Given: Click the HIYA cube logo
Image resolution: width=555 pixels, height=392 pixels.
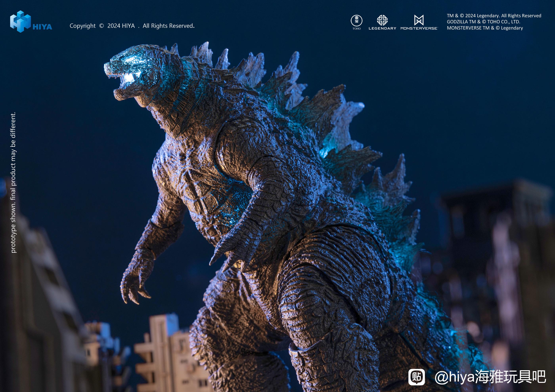Looking at the screenshot, I should pos(21,21).
